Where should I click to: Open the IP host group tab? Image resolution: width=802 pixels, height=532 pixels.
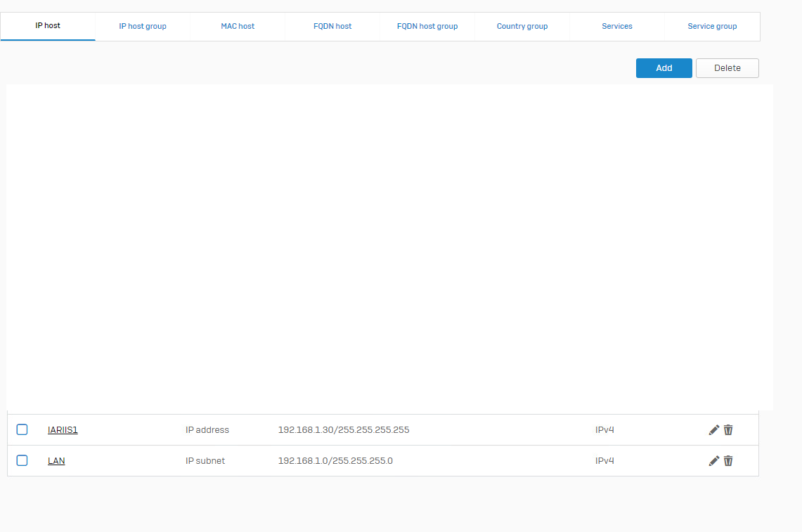click(x=143, y=26)
